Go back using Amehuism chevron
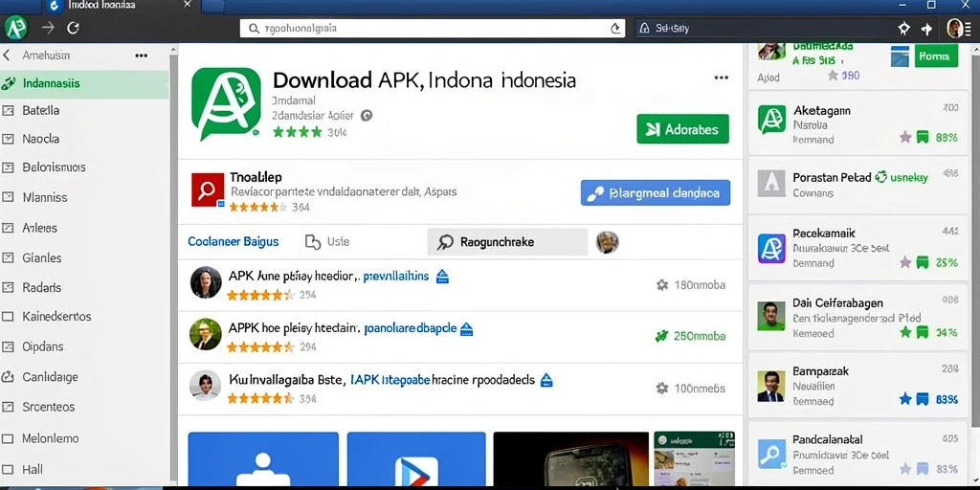Image resolution: width=980 pixels, height=490 pixels. point(7,56)
